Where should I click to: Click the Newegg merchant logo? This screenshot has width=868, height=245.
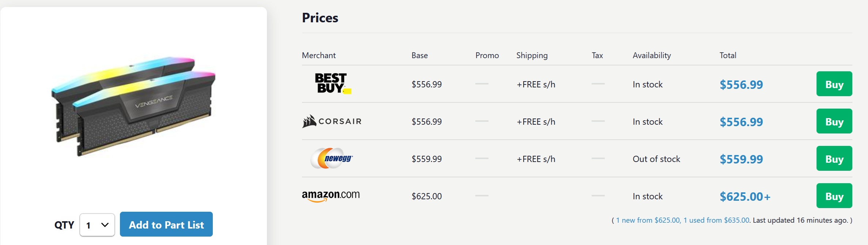[x=332, y=158]
